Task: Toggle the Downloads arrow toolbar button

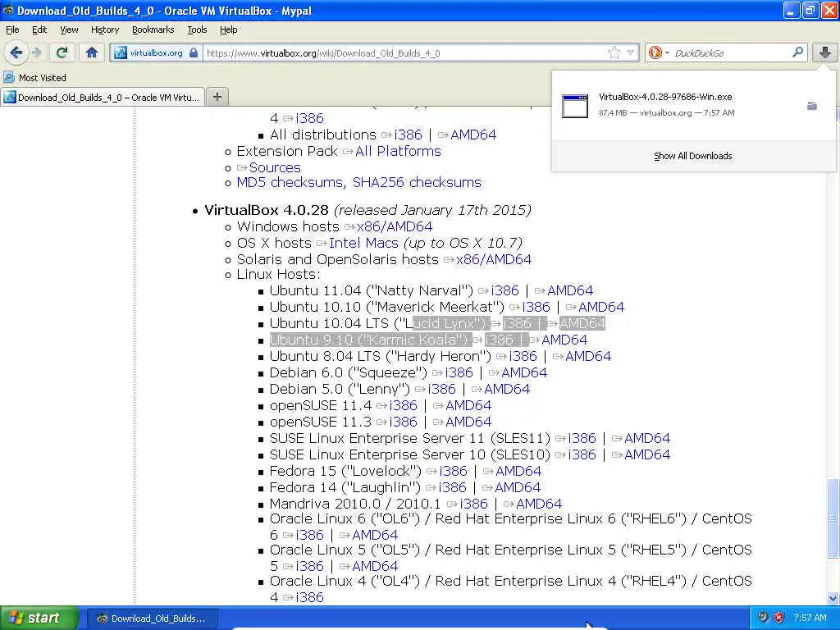Action: tap(825, 52)
